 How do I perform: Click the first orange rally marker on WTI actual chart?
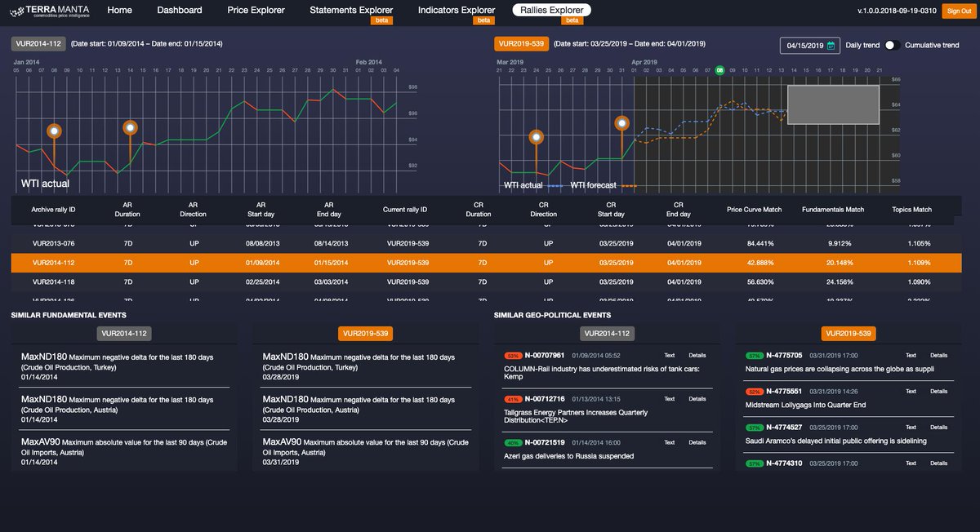point(53,130)
